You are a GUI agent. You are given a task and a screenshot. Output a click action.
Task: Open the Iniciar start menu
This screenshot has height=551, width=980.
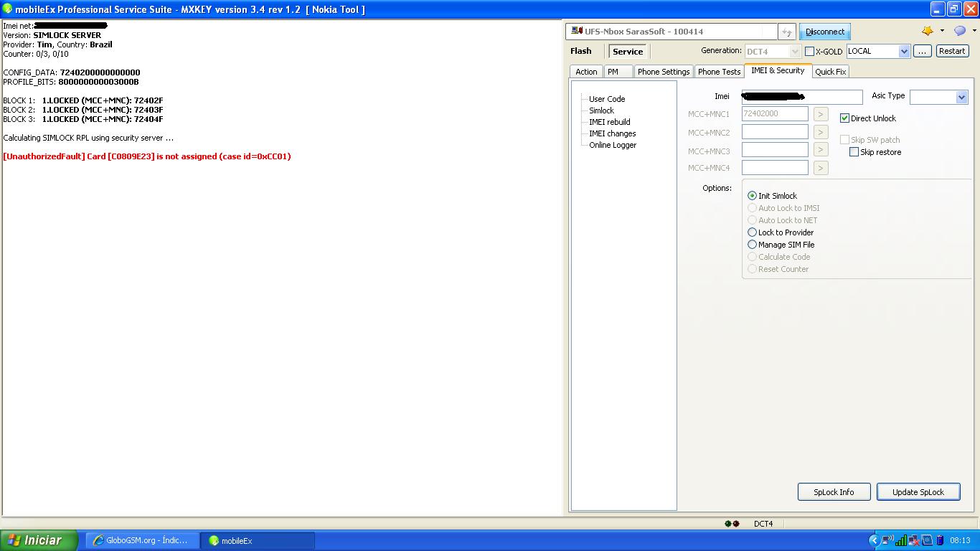tap(39, 540)
